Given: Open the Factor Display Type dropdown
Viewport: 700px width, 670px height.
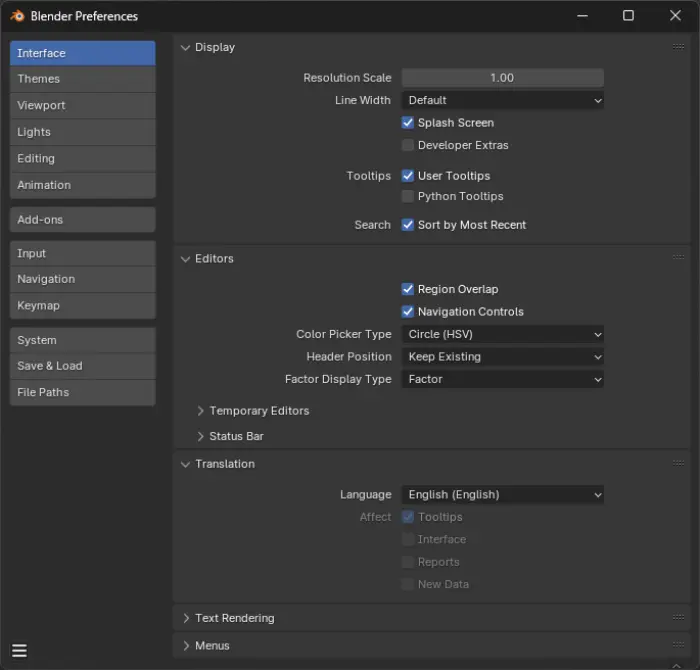Looking at the screenshot, I should pos(503,379).
